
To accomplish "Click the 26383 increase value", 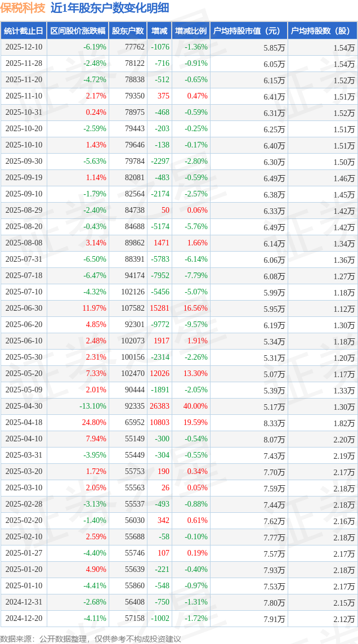I will tap(159, 406).
